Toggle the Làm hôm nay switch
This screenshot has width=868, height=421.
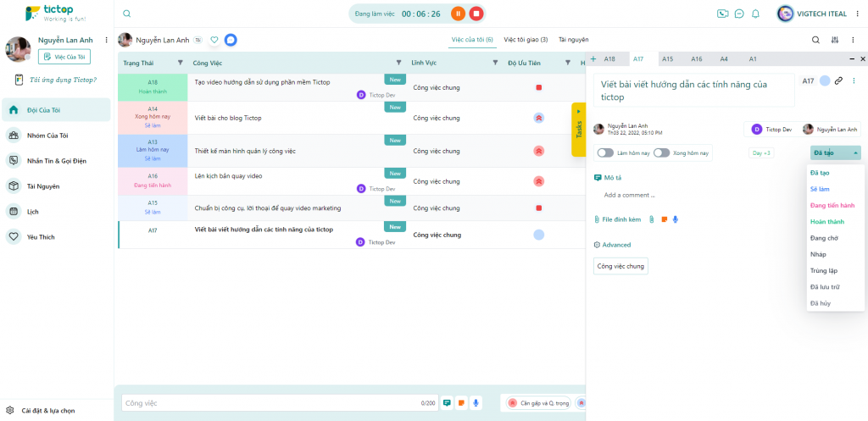click(x=605, y=152)
